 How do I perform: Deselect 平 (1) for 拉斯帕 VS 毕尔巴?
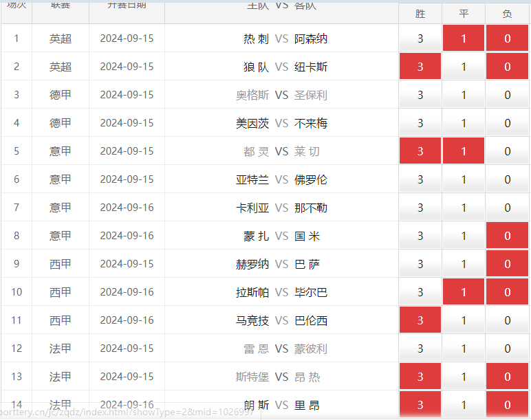464,292
